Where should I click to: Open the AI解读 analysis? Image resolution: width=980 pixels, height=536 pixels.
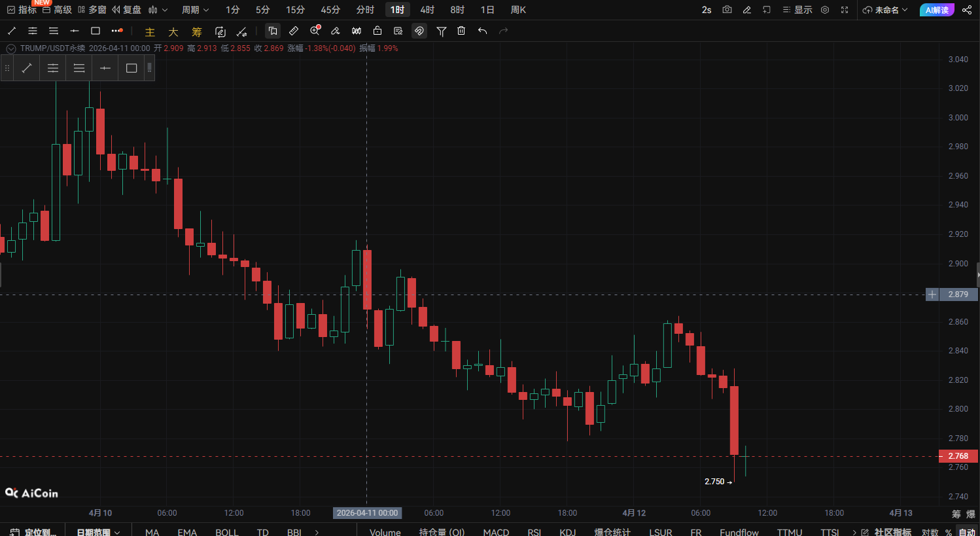pyautogui.click(x=937, y=10)
